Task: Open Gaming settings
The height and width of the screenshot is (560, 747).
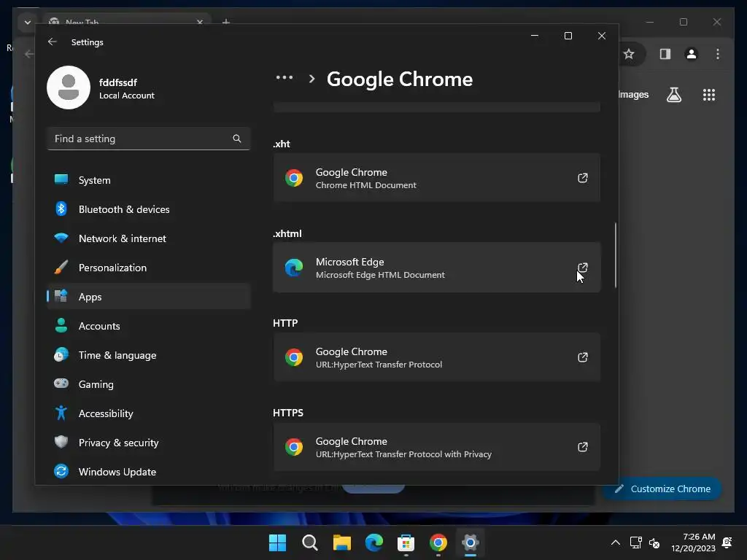Action: (x=149, y=384)
